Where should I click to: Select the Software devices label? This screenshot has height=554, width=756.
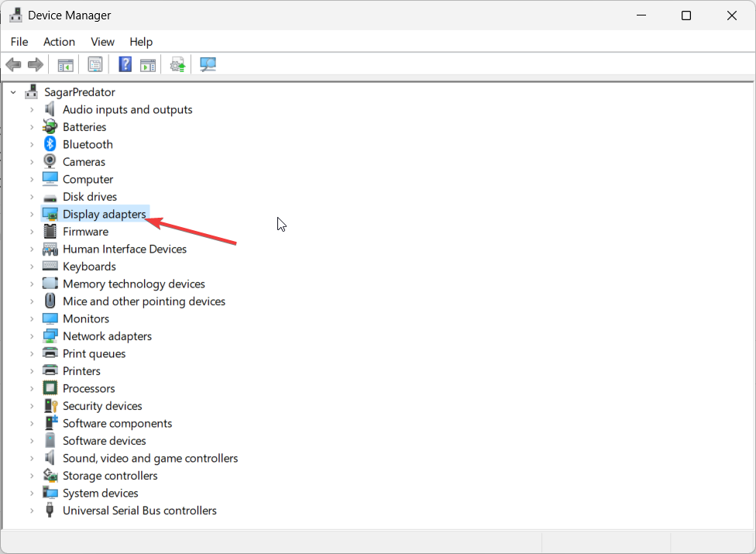tap(104, 441)
